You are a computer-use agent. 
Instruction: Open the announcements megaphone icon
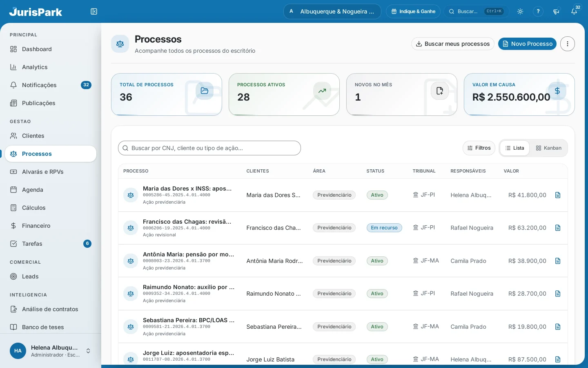point(556,11)
